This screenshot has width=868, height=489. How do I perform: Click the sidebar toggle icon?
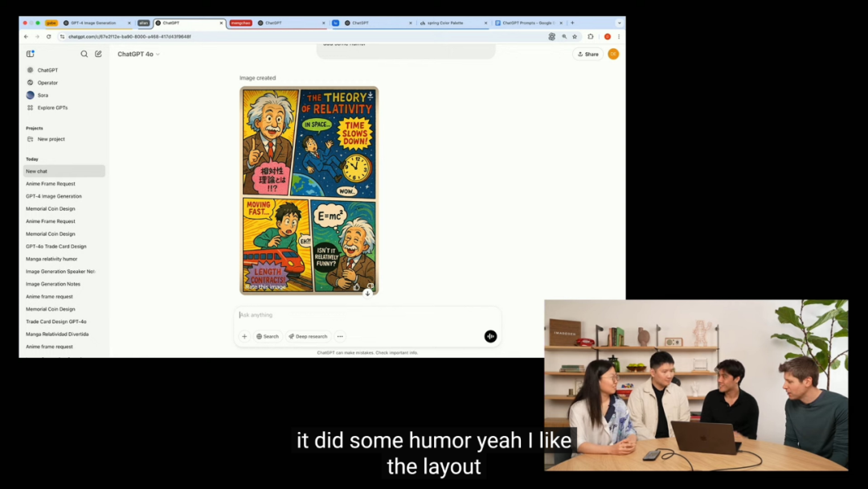31,54
